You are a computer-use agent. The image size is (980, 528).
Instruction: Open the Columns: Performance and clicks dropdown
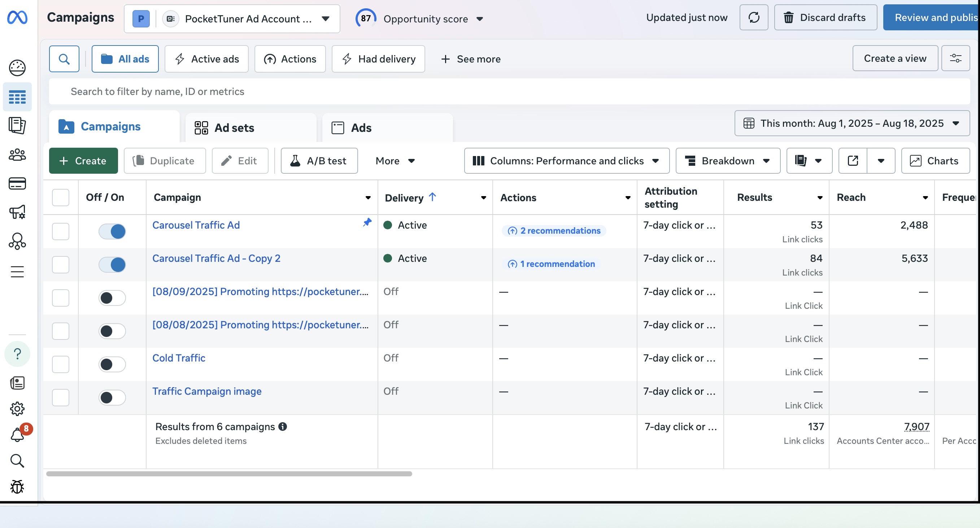click(566, 161)
